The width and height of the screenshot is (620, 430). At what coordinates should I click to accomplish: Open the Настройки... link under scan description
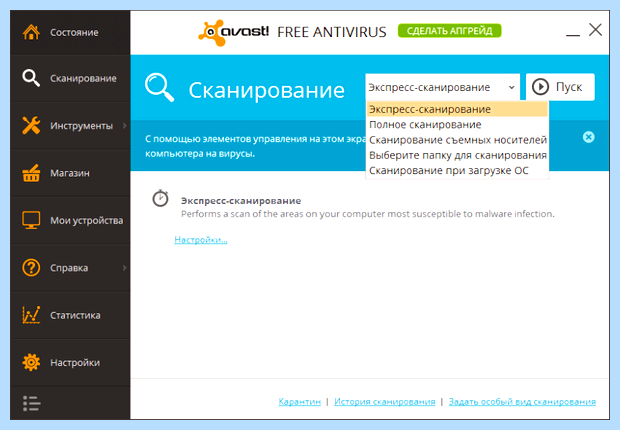coord(201,240)
